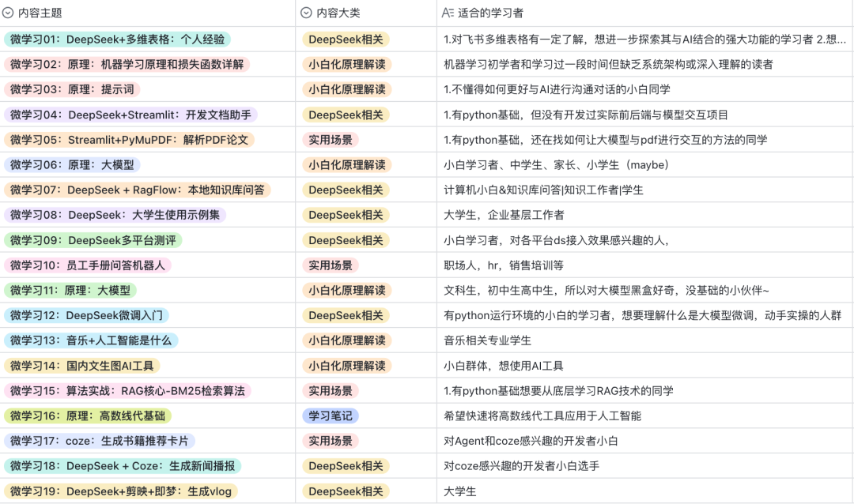This screenshot has width=854, height=504.
Task: Click 实用场景 tag in 微学习10 row
Action: 331,265
